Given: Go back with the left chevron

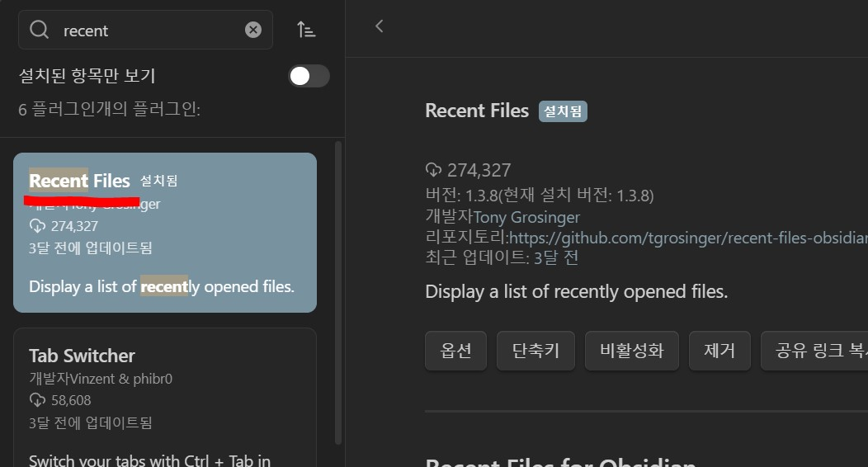Looking at the screenshot, I should (x=380, y=26).
